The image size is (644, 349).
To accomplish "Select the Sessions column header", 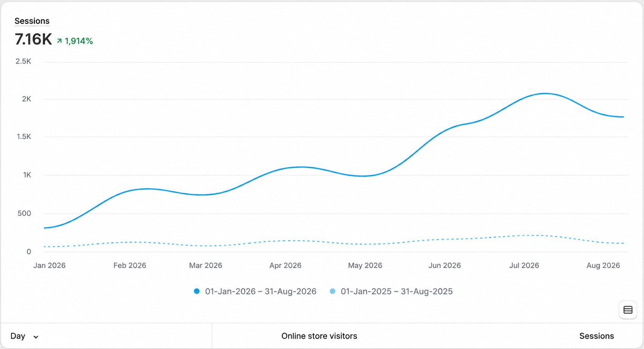I will [x=596, y=336].
